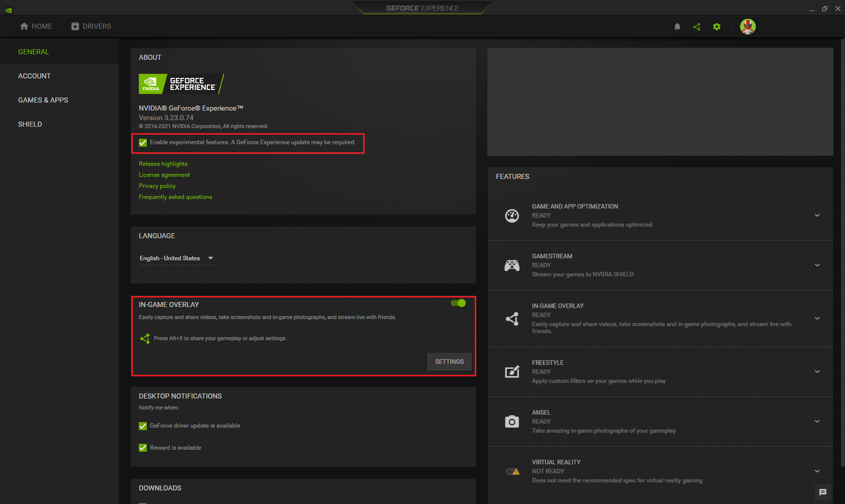
Task: Open the Shield settings section
Action: (30, 124)
